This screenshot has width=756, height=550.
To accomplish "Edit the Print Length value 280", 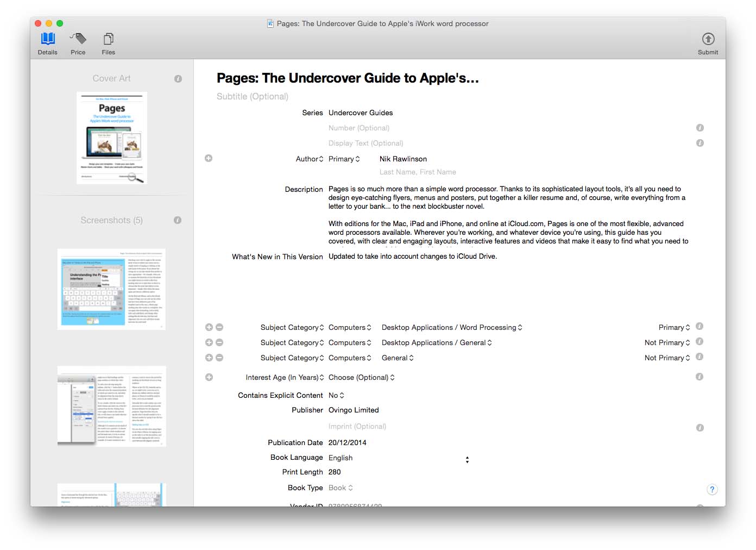I will click(x=335, y=472).
